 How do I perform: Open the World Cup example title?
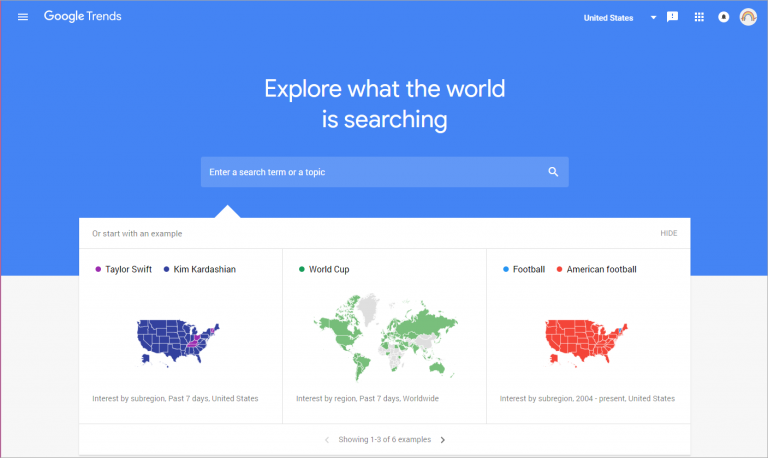click(329, 269)
